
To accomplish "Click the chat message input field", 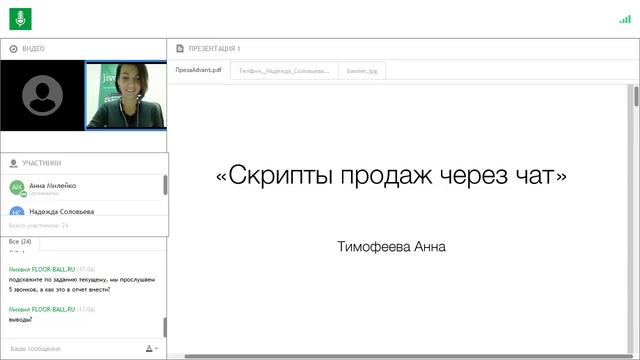I will (x=73, y=349).
